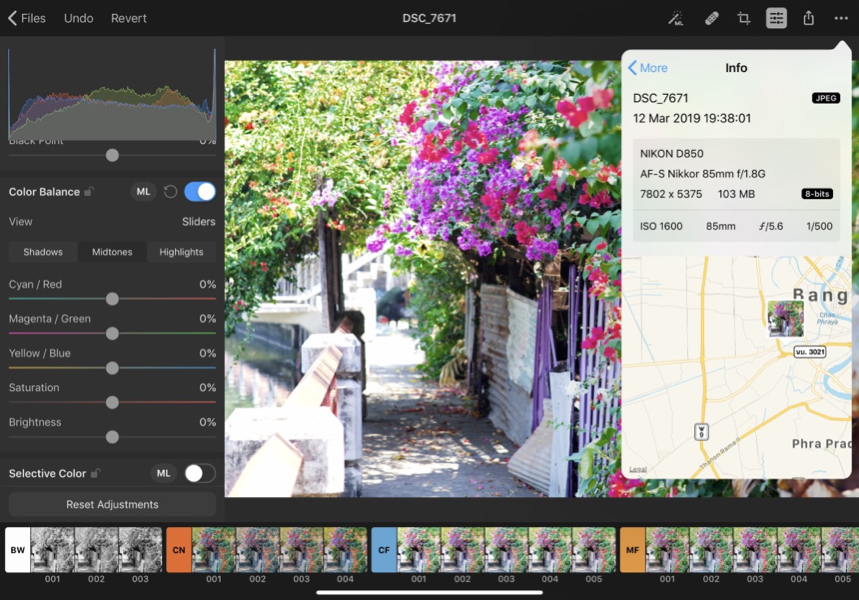Open the three-dot more options menu

[841, 18]
